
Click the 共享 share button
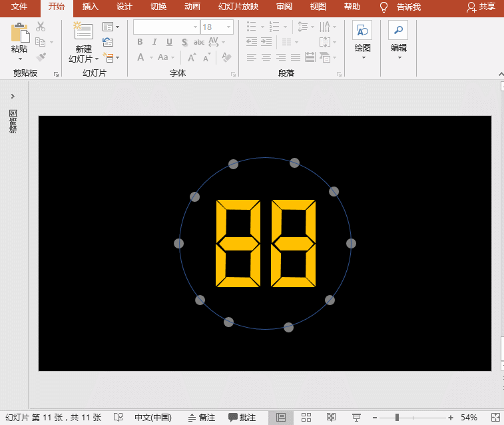481,7
